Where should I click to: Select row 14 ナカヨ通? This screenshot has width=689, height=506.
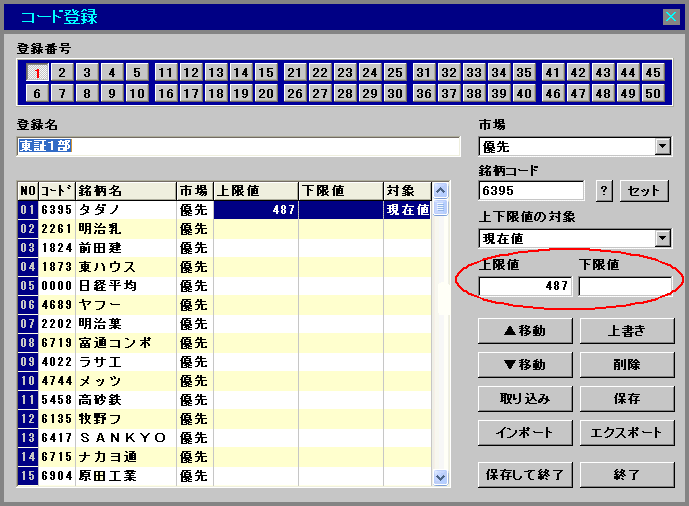[224, 457]
